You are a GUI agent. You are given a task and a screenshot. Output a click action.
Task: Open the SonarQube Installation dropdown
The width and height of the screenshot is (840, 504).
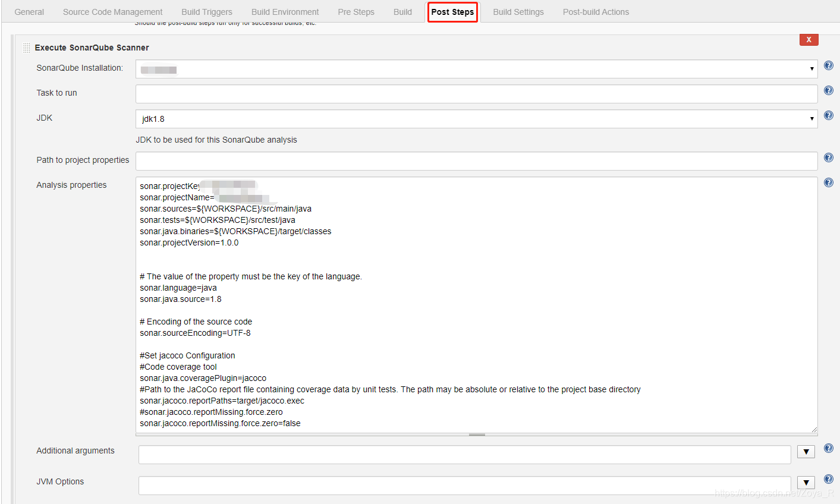[x=477, y=69]
